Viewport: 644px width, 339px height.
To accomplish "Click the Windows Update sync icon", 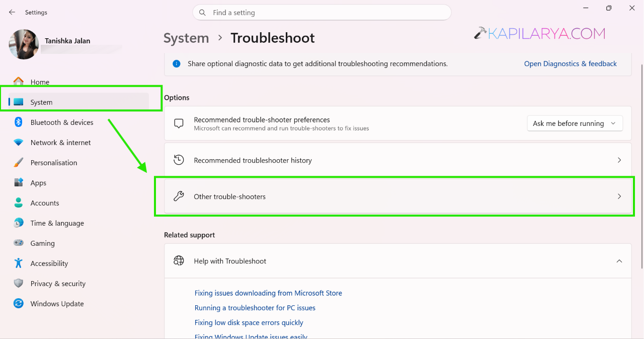I will click(x=19, y=303).
